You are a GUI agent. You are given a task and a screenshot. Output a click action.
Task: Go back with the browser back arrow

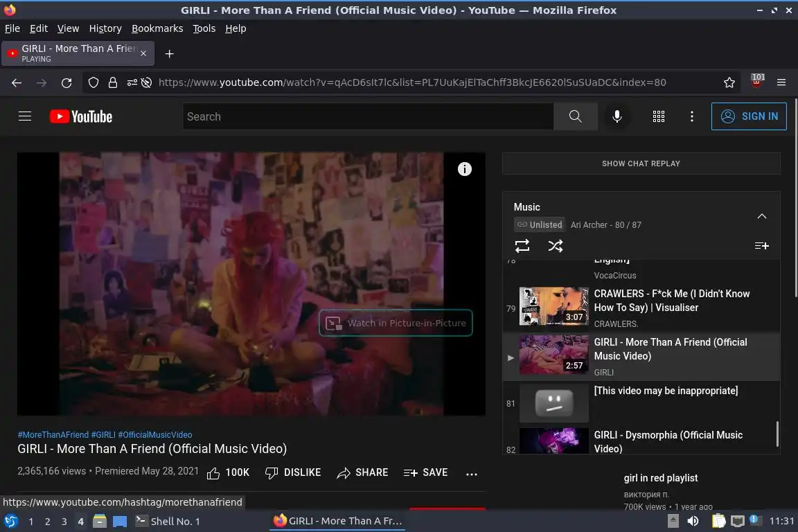tap(17, 82)
